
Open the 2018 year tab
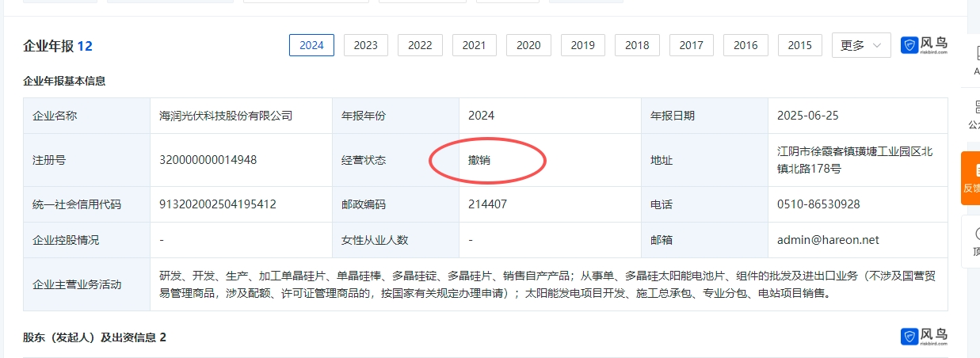(x=637, y=45)
